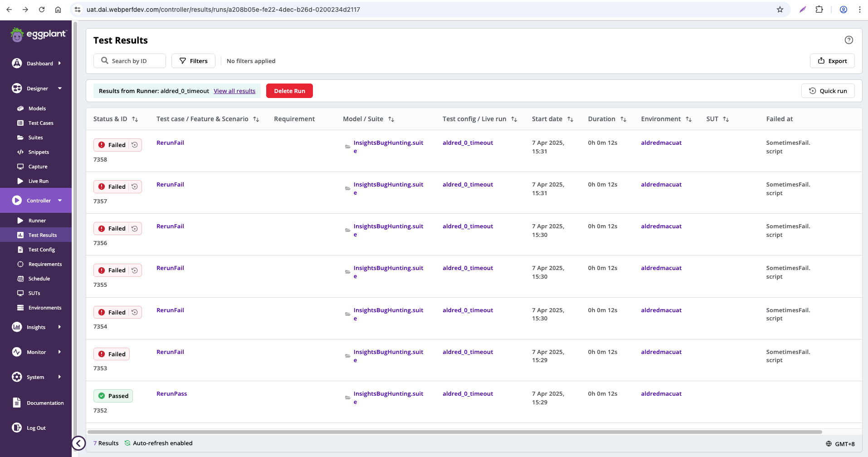
Task: Click the purple pen extension icon
Action: coord(803,10)
